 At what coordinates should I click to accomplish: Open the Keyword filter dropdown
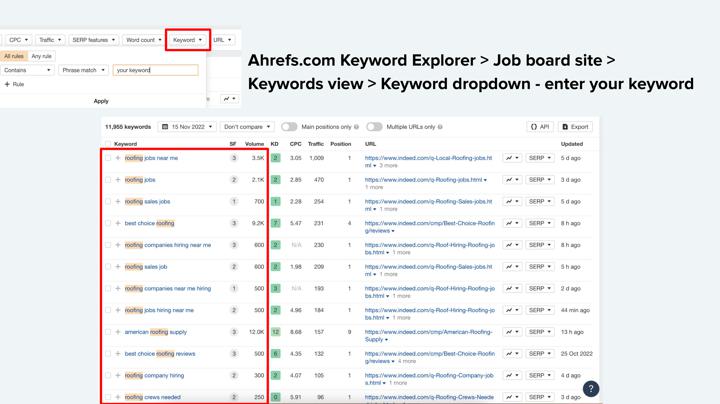tap(187, 40)
